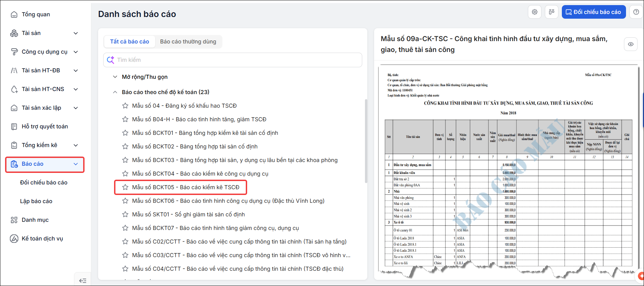Open Đối chiếu báo cáo submenu item
The image size is (644, 286).
pyautogui.click(x=44, y=182)
